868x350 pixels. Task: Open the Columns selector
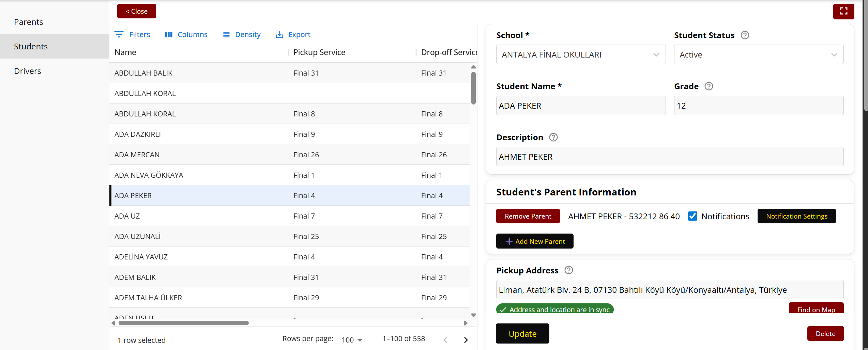(186, 34)
